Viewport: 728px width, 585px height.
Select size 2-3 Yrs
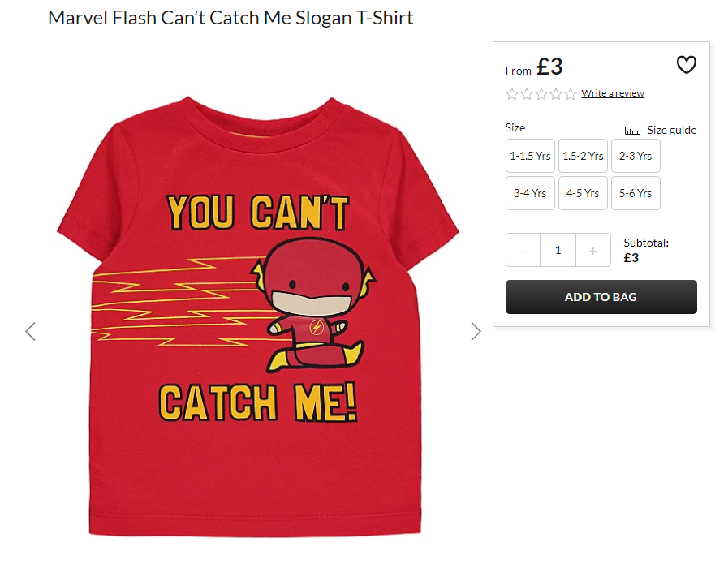pos(635,156)
